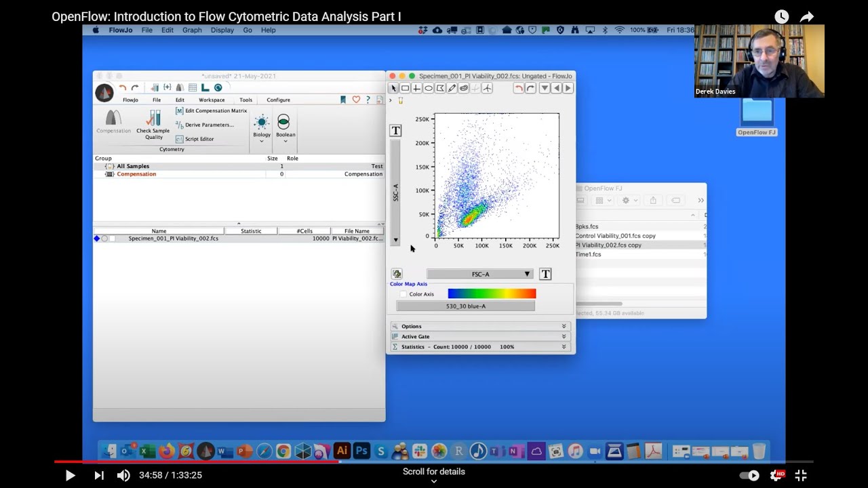This screenshot has width=868, height=488.
Task: Click the add keyword braces icon
Action: (x=167, y=87)
